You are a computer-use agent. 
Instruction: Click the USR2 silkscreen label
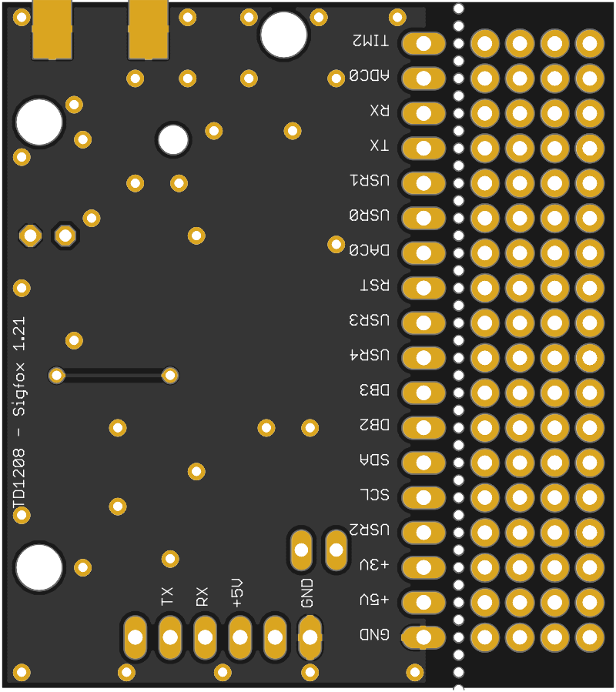369,529
